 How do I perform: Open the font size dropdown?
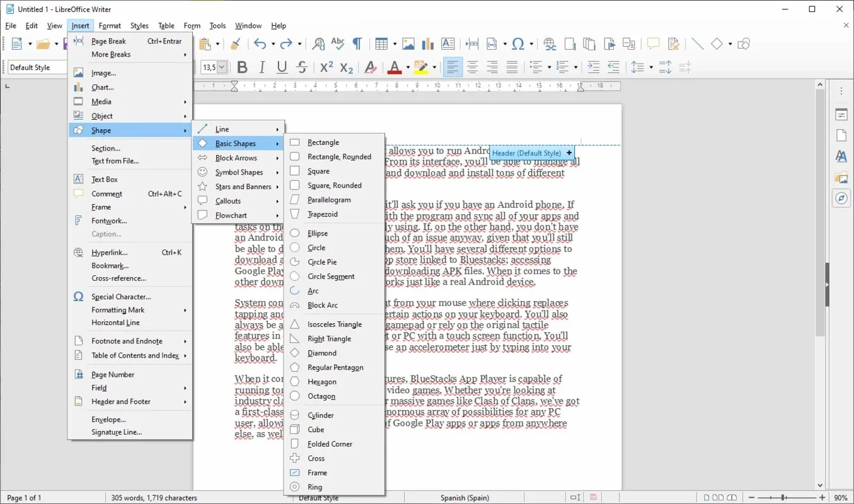(x=222, y=67)
